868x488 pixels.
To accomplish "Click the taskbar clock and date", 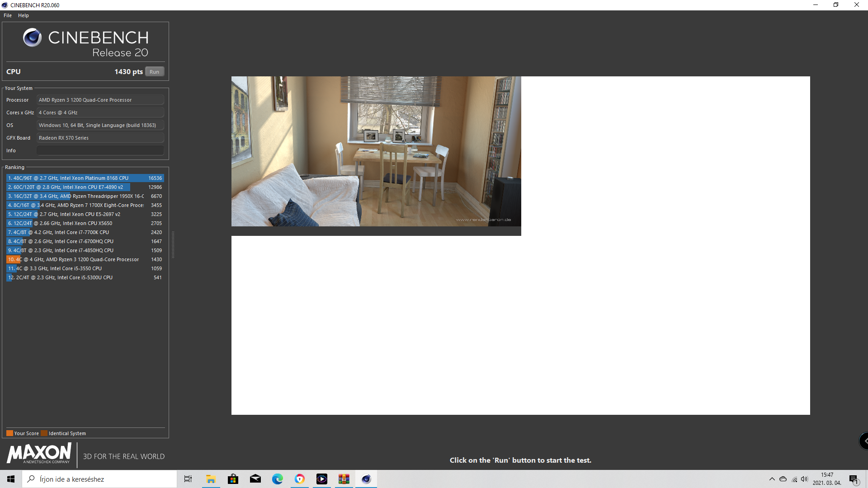I will tap(827, 479).
